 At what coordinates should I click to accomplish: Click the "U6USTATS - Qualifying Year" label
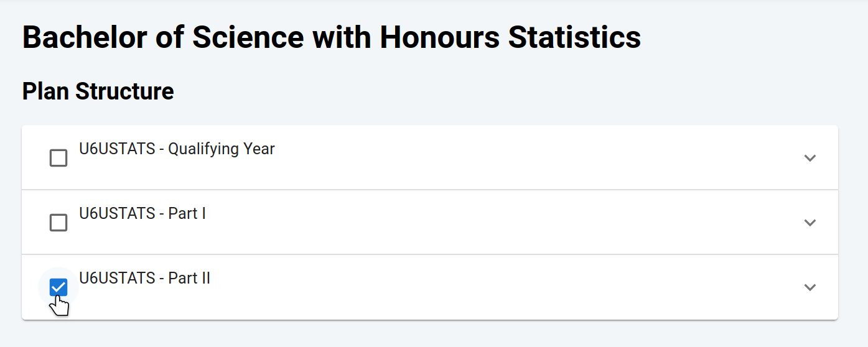(x=177, y=149)
